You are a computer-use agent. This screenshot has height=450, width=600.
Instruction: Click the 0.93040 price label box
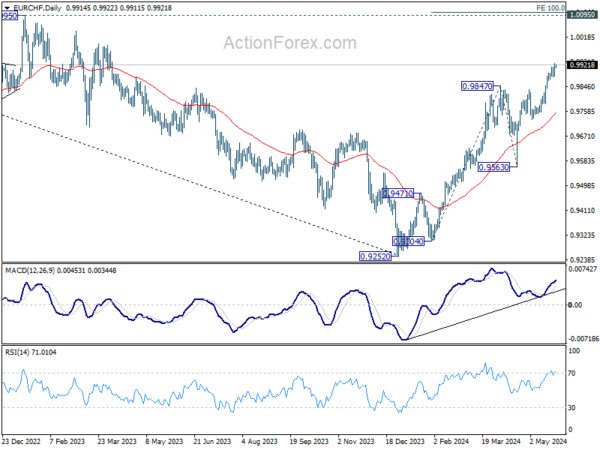[408, 241]
